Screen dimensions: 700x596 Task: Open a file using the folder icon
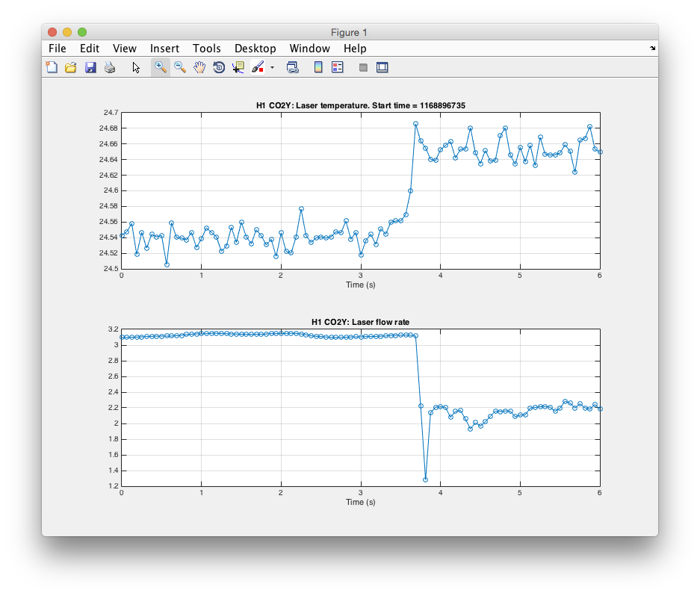tap(70, 67)
